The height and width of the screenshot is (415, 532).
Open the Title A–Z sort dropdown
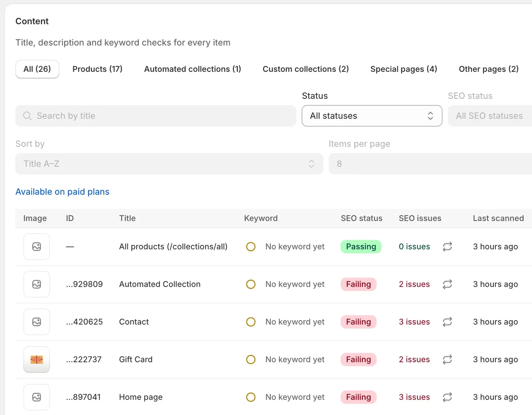169,164
